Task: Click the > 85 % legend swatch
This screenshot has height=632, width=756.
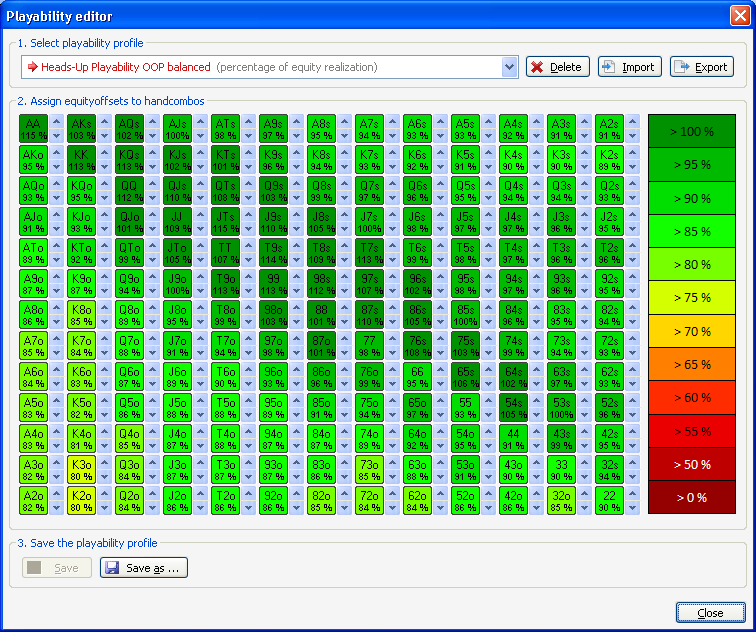Action: click(692, 231)
